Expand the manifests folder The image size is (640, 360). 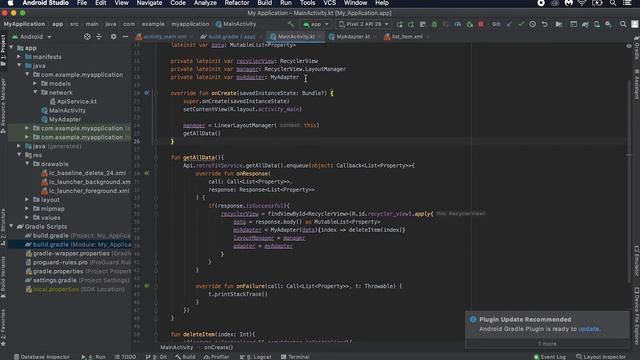pyautogui.click(x=19, y=57)
